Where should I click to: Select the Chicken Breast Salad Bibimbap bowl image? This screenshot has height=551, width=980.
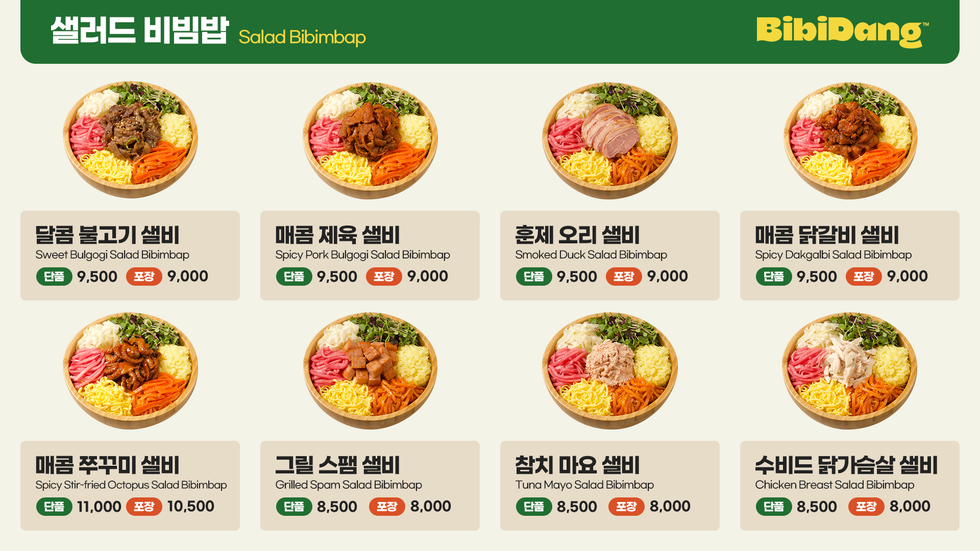[849, 370]
